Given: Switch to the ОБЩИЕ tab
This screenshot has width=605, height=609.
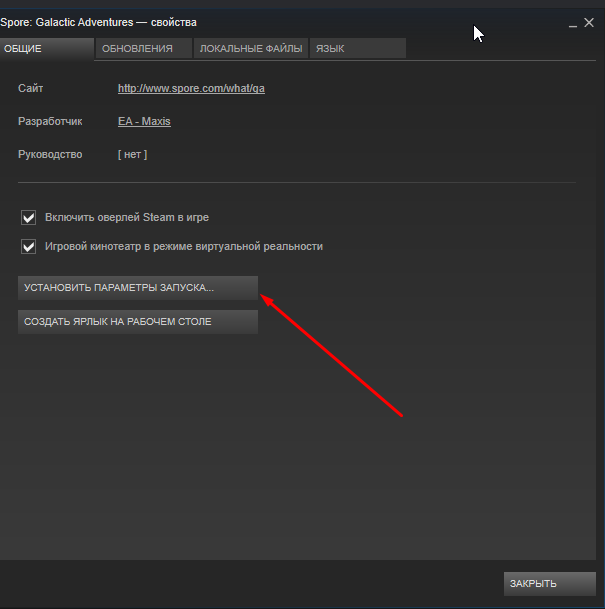Looking at the screenshot, I should click(47, 49).
